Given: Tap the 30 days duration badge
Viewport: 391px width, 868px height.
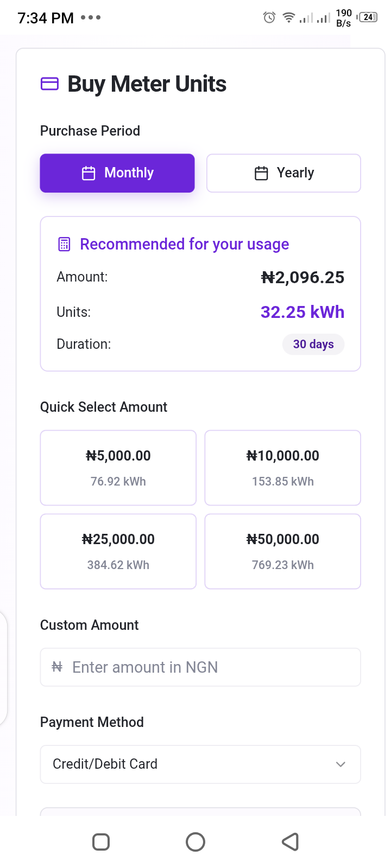Looking at the screenshot, I should (313, 344).
